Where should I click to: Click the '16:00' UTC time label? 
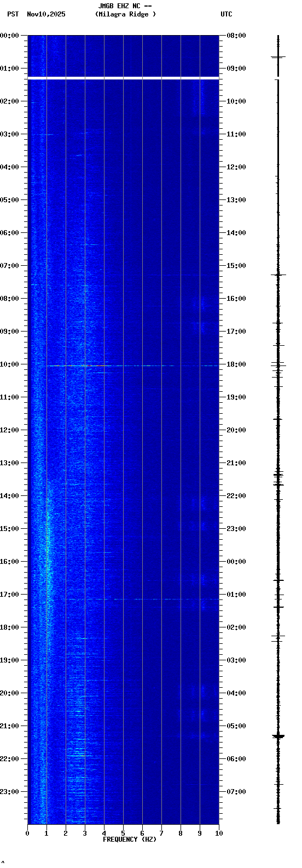point(236,299)
